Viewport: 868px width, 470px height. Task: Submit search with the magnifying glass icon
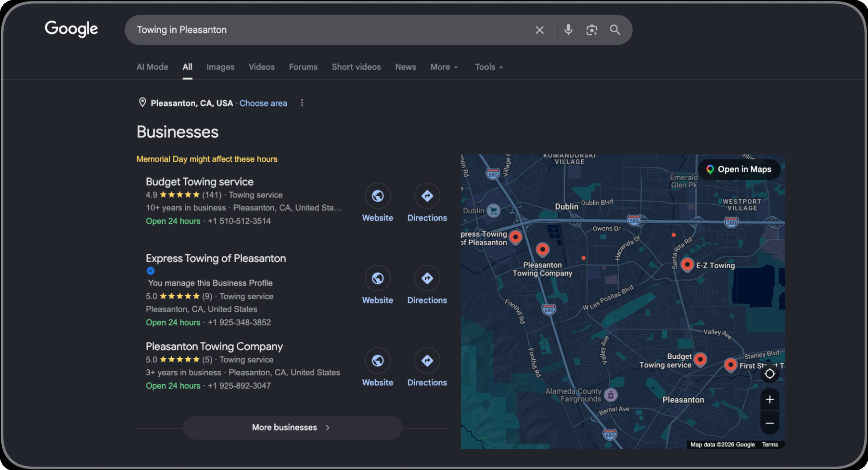click(x=615, y=30)
